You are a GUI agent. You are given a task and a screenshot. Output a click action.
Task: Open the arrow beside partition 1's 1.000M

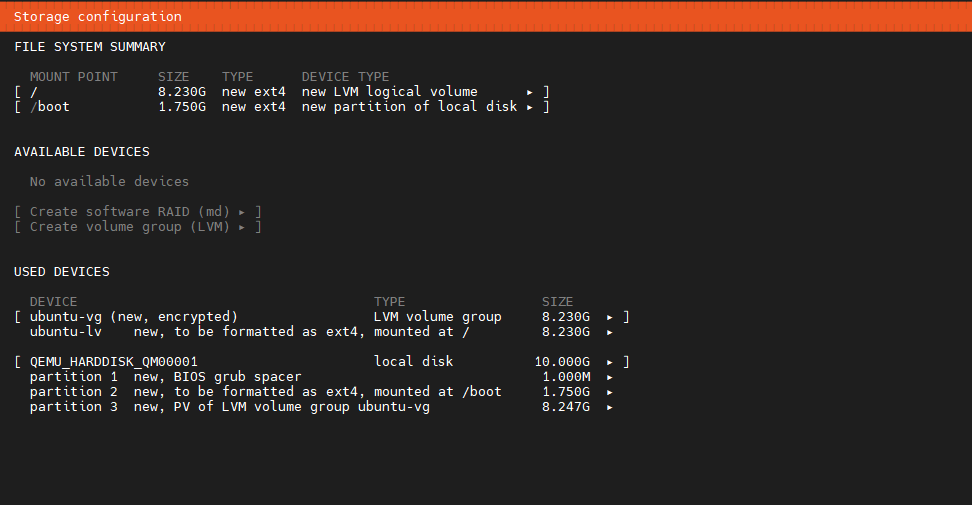coord(610,377)
